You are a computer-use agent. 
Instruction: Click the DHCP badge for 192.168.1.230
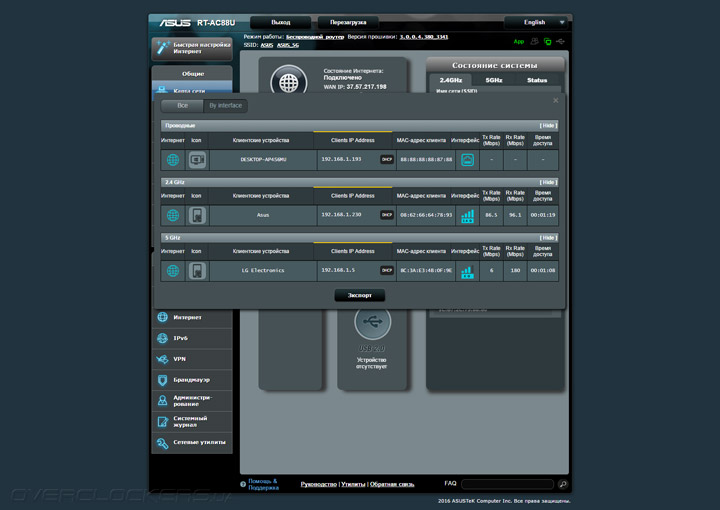(387, 215)
